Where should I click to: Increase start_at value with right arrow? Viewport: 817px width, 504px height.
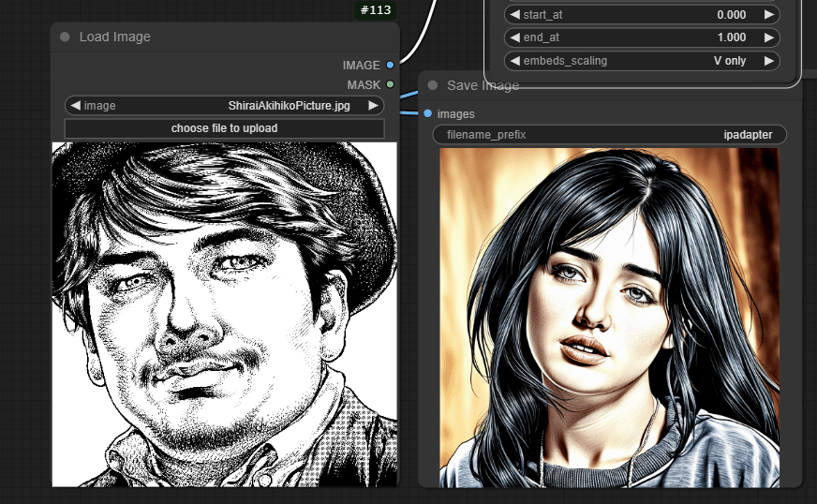pyautogui.click(x=769, y=15)
